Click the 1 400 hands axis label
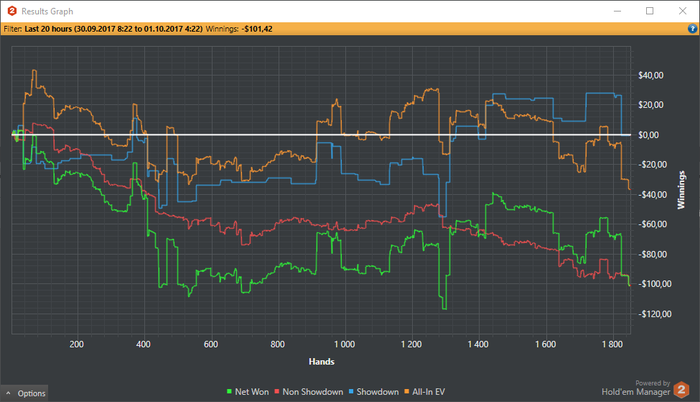Viewport: 700px width, 402px height. click(478, 344)
